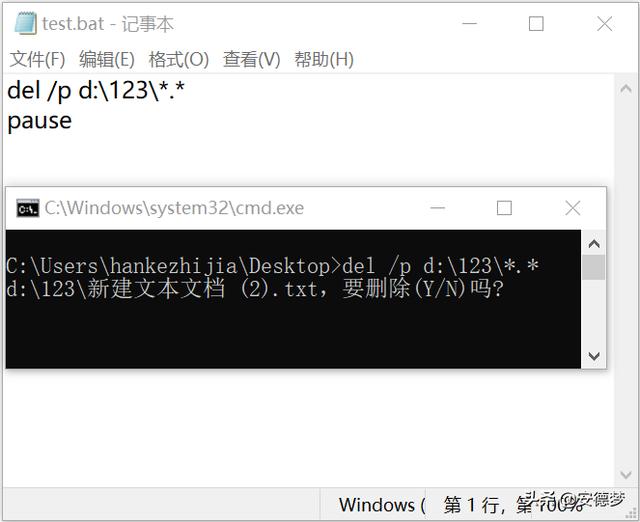The image size is (640, 522).
Task: Click Notepad scrollbar up arrow
Action: point(626,88)
